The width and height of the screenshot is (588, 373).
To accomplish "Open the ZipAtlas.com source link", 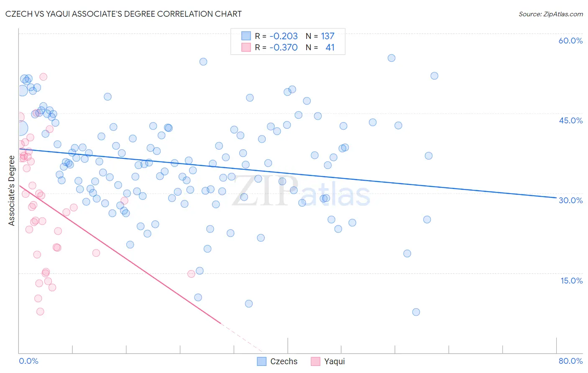I will 551,14.
